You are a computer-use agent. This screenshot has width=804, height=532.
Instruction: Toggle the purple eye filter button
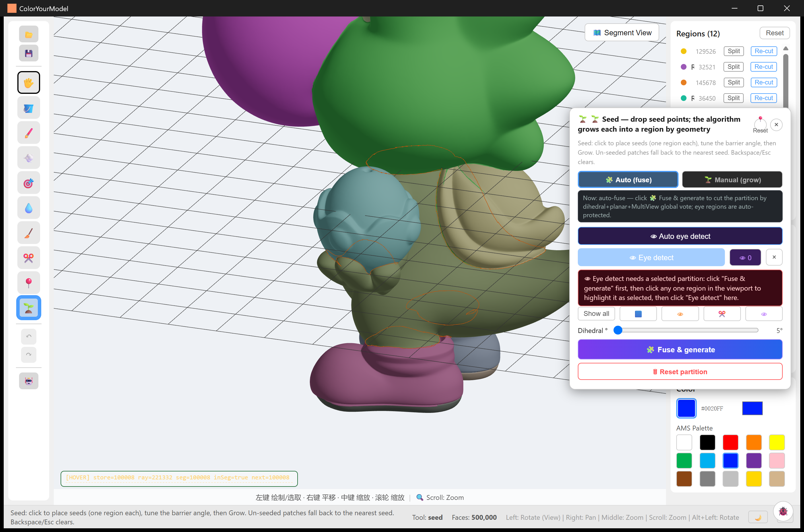tap(764, 314)
